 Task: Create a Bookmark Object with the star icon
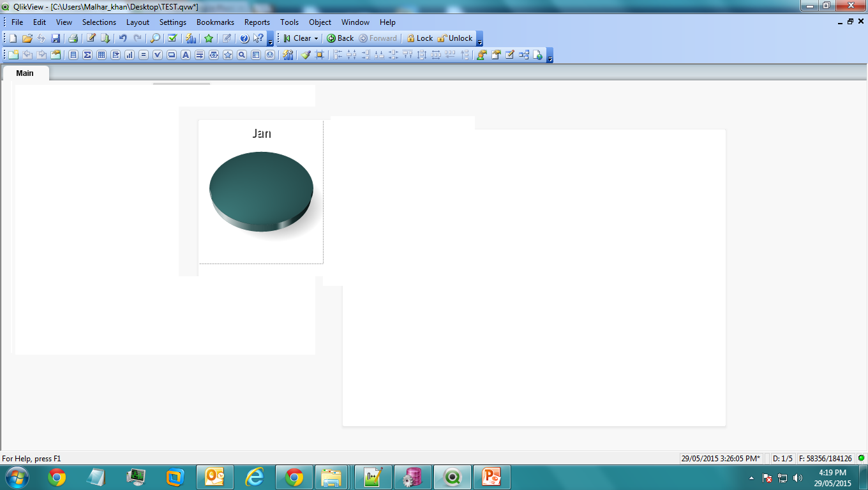pos(228,55)
